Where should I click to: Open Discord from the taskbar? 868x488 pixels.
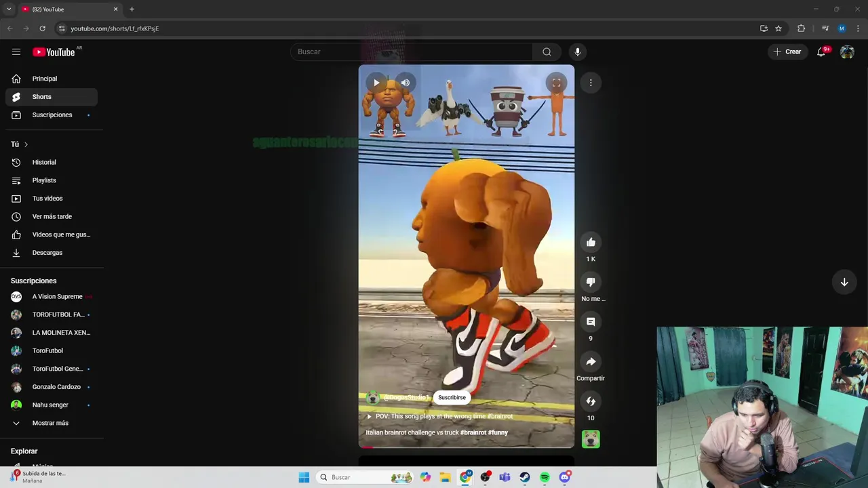click(x=565, y=477)
